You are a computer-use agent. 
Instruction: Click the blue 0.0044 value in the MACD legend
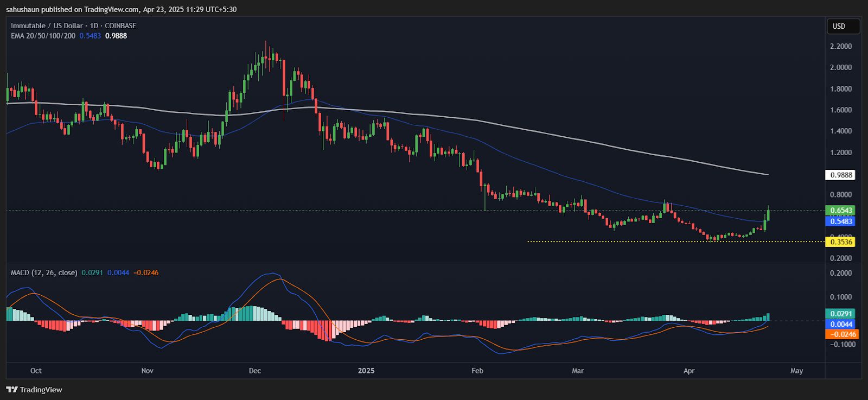coord(118,272)
